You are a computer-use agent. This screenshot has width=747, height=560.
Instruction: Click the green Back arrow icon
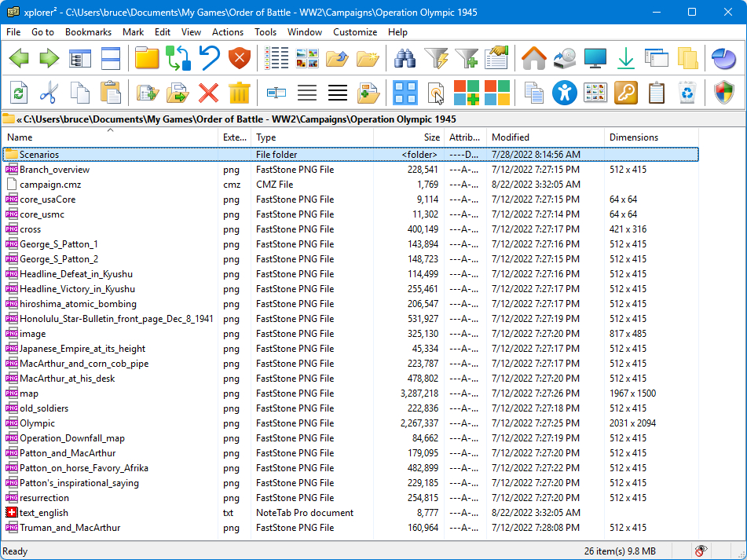point(19,58)
